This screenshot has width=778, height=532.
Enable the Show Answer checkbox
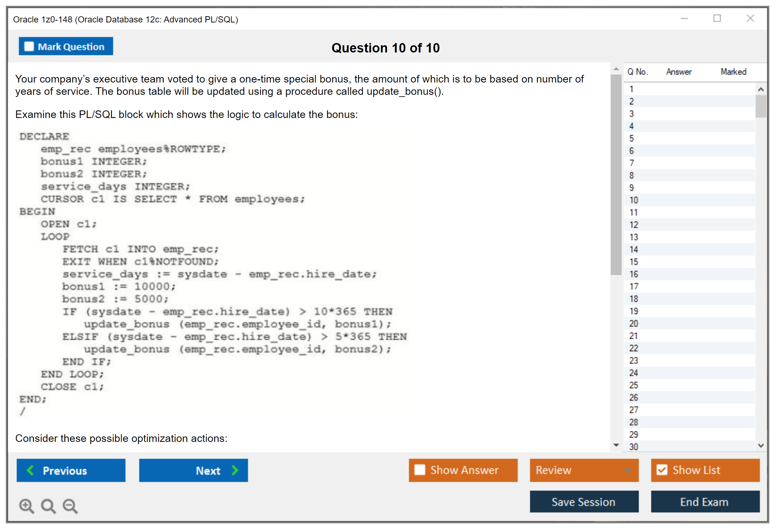[x=420, y=470]
